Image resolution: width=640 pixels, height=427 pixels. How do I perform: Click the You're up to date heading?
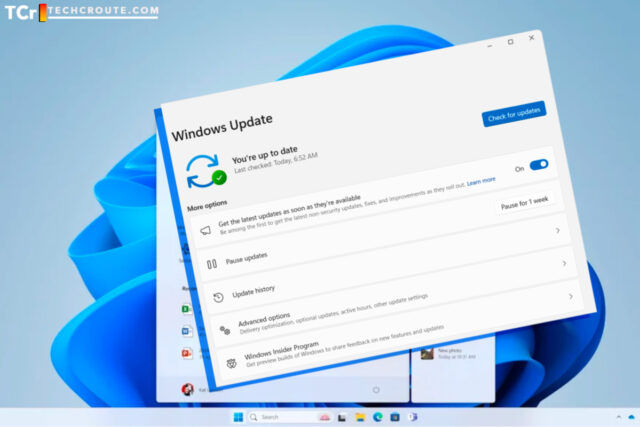click(264, 154)
